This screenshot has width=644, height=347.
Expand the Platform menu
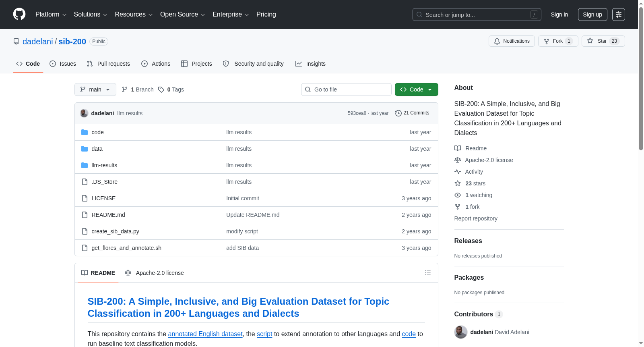[51, 15]
